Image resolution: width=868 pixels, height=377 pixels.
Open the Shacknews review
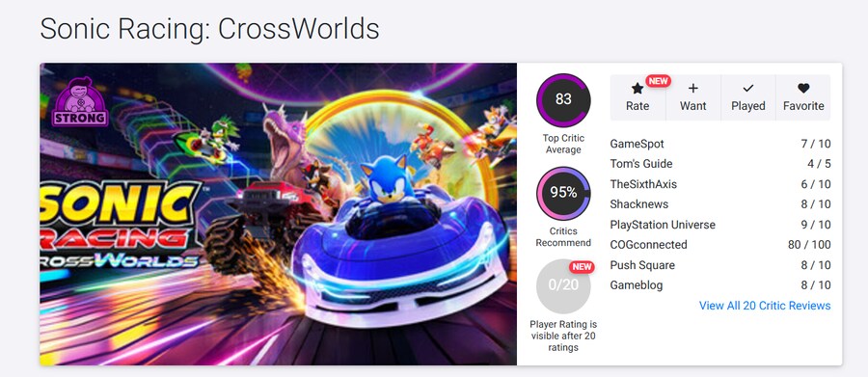coord(720,204)
